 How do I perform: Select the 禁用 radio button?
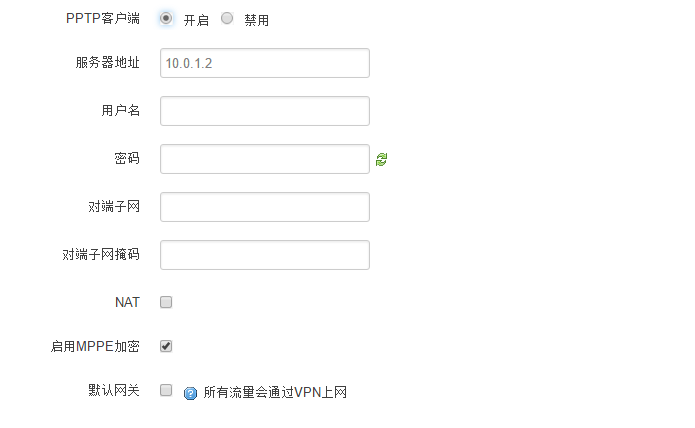[227, 19]
